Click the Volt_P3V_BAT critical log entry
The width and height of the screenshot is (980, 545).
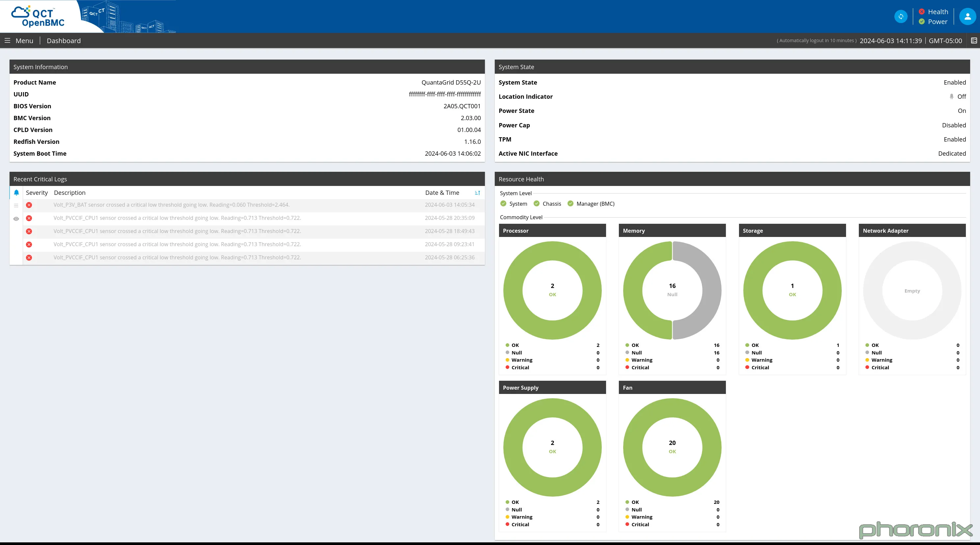[x=172, y=205]
